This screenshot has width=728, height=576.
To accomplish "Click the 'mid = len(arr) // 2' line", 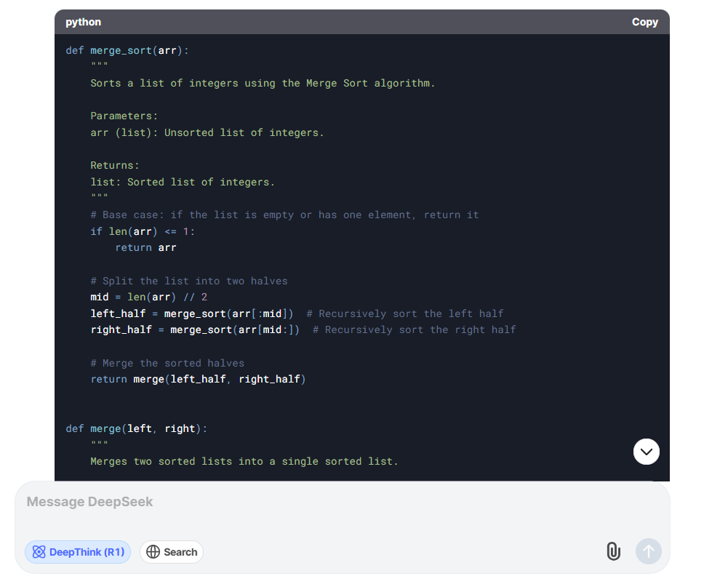I will pyautogui.click(x=148, y=297).
